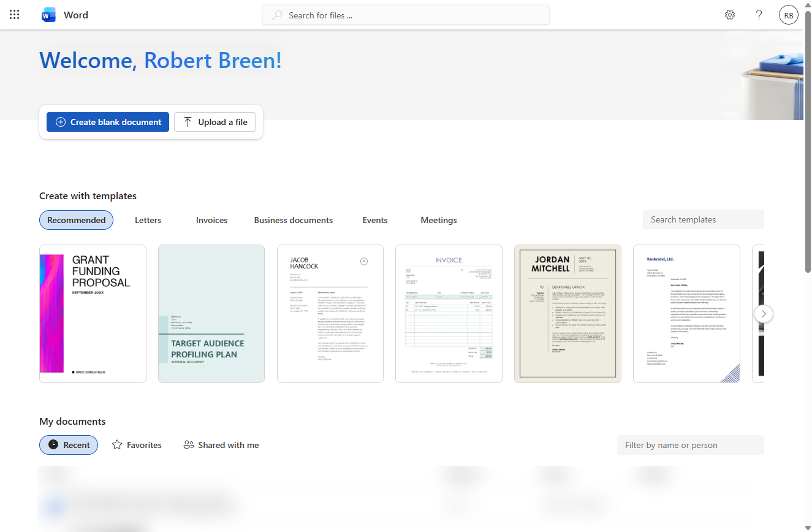Open the VanArsdel, Ltd. letter template
The width and height of the screenshot is (812, 532).
tap(686, 314)
